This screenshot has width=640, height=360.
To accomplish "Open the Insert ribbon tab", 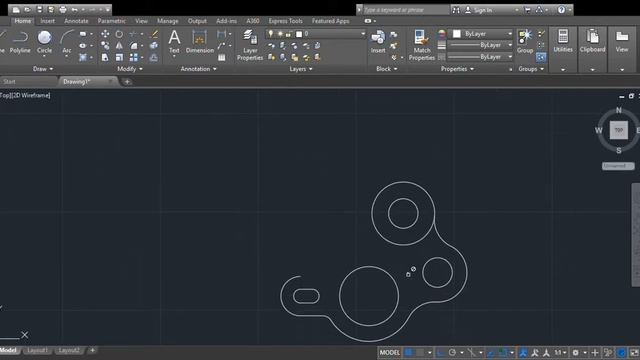I will pyautogui.click(x=47, y=21).
